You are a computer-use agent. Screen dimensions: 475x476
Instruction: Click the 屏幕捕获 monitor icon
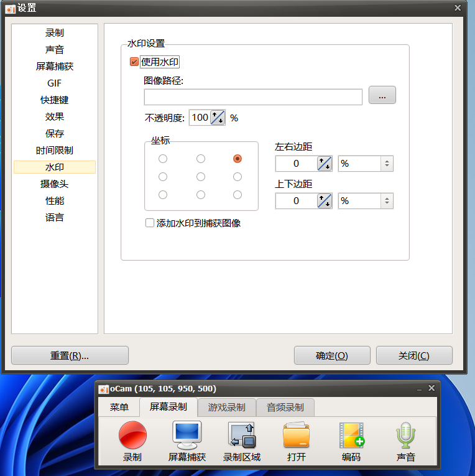pyautogui.click(x=187, y=435)
